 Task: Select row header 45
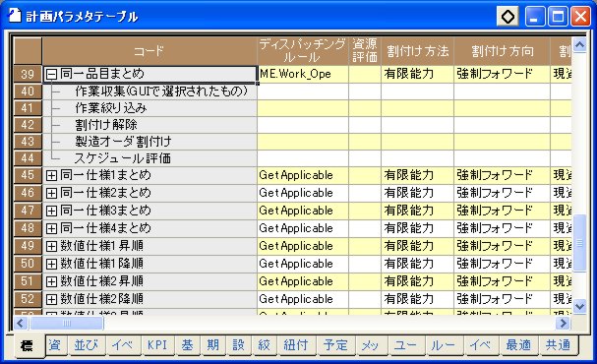click(x=28, y=175)
